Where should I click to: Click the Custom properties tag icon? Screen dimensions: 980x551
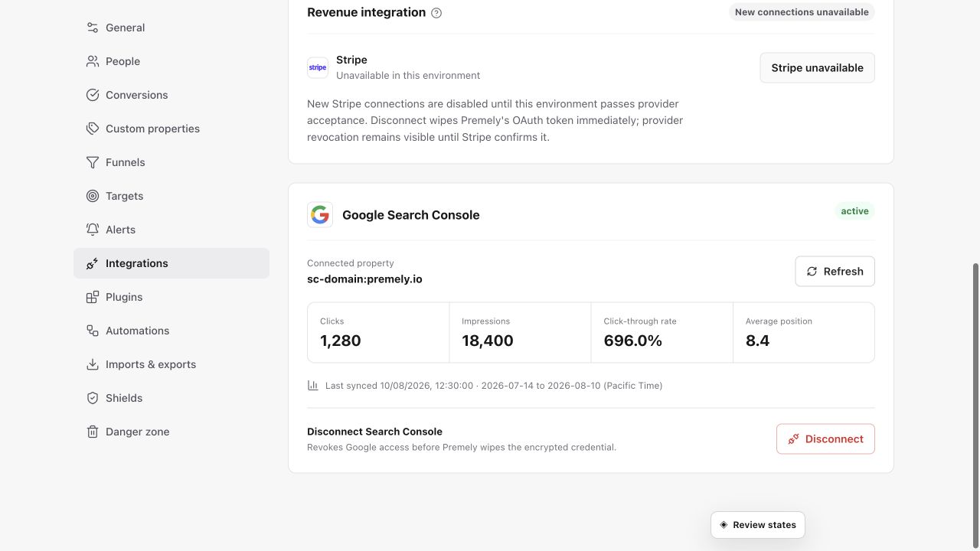(x=93, y=129)
